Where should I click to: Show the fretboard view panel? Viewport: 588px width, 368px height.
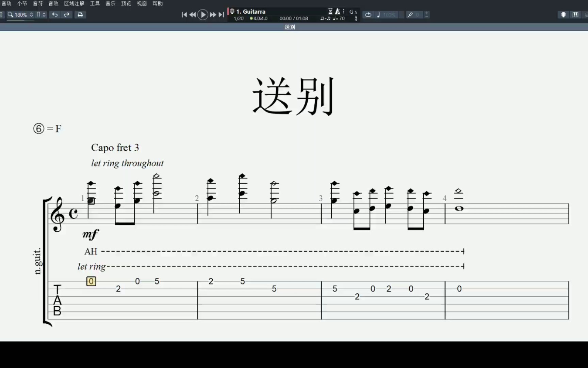point(563,15)
